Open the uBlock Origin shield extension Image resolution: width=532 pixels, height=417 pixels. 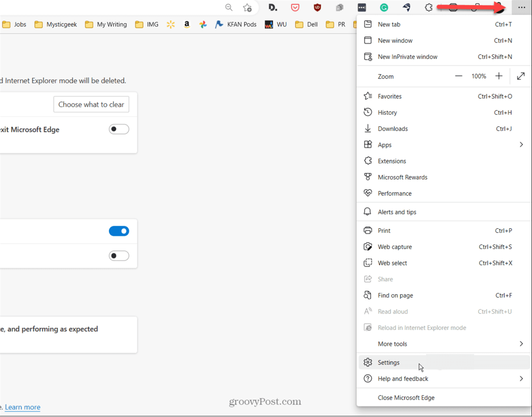click(x=317, y=8)
